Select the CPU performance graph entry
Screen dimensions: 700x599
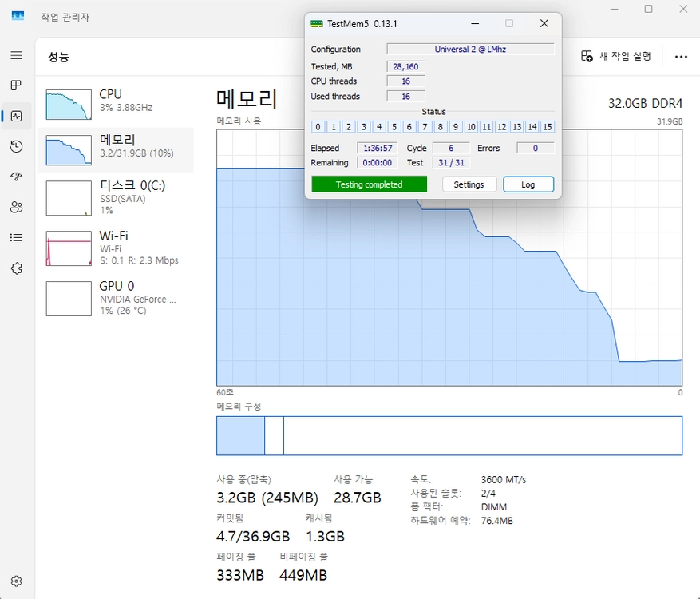coord(116,104)
